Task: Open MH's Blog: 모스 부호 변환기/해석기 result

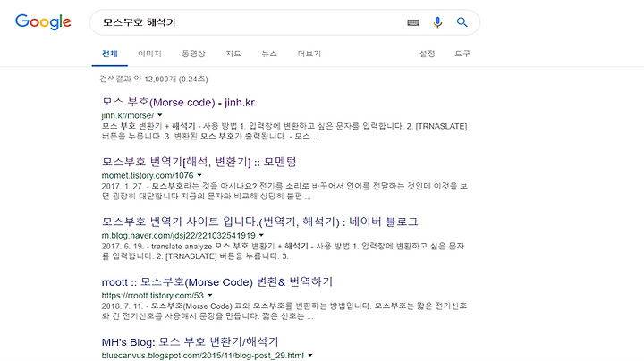Action: coord(191,342)
